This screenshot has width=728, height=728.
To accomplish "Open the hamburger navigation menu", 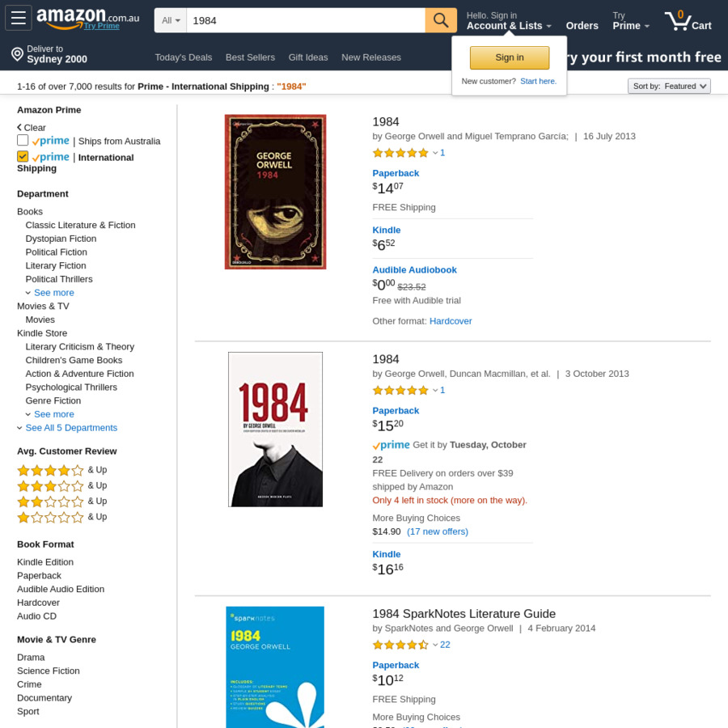I will pyautogui.click(x=19, y=19).
